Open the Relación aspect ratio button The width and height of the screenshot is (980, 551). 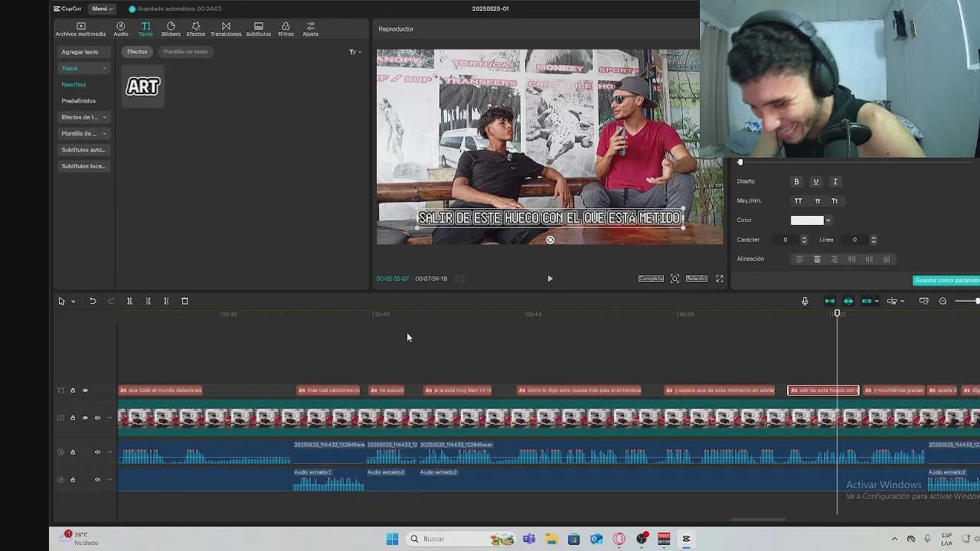tap(696, 279)
